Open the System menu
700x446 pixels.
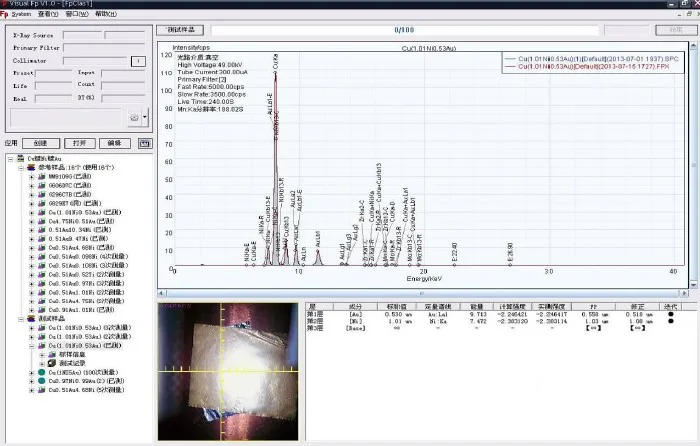21,16
